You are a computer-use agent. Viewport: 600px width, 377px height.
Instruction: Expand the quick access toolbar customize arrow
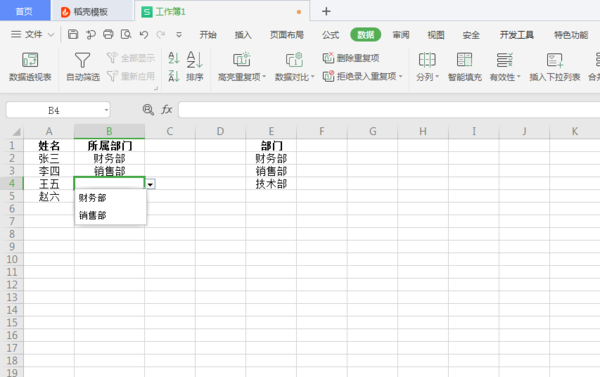(x=179, y=35)
